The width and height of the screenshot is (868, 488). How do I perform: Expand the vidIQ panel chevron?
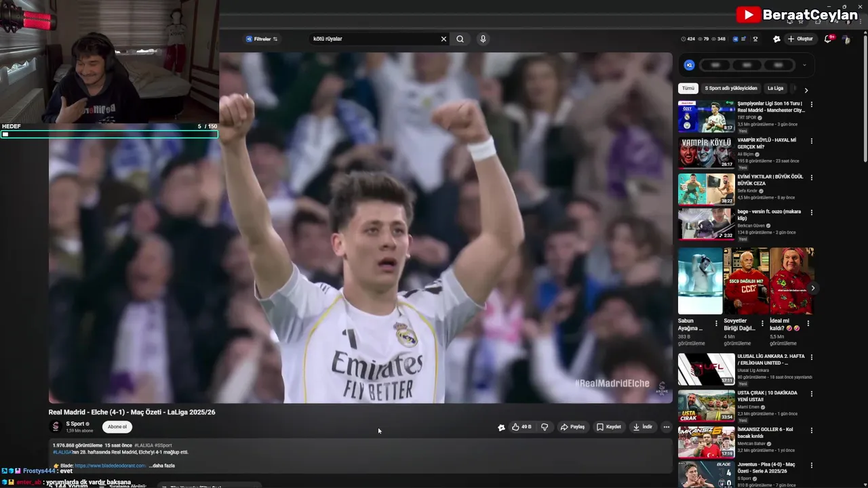coord(804,65)
